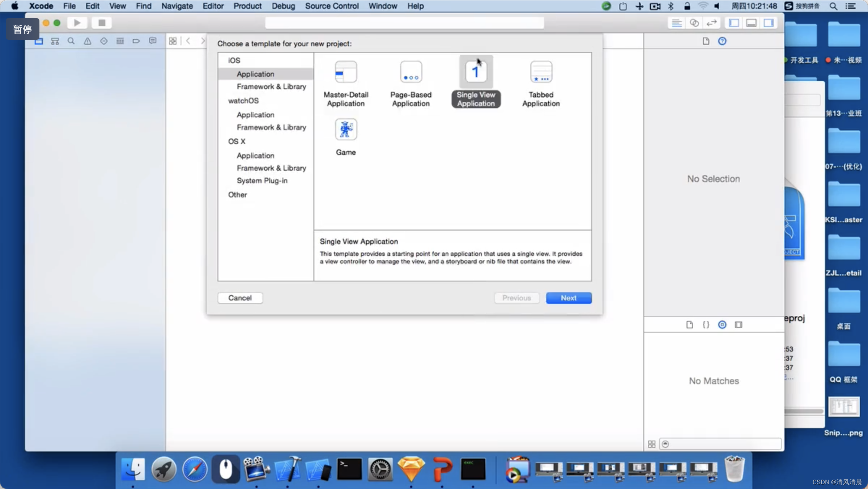Select Application under watchOS
The width and height of the screenshot is (868, 489).
coord(255,115)
